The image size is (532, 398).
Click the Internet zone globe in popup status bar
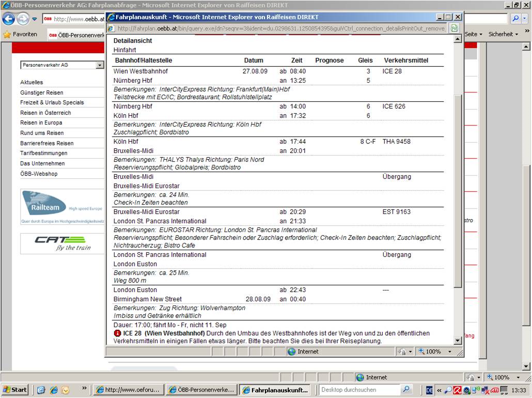coord(291,351)
